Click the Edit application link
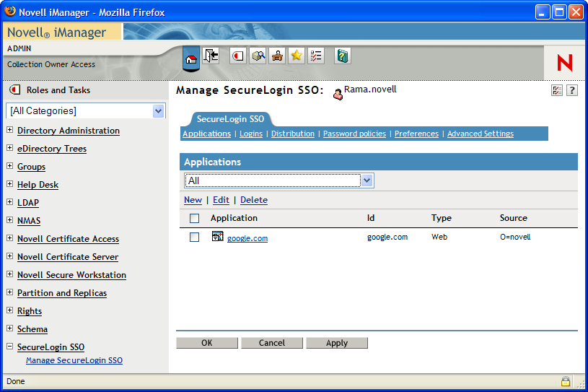The width and height of the screenshot is (588, 392). pos(221,200)
